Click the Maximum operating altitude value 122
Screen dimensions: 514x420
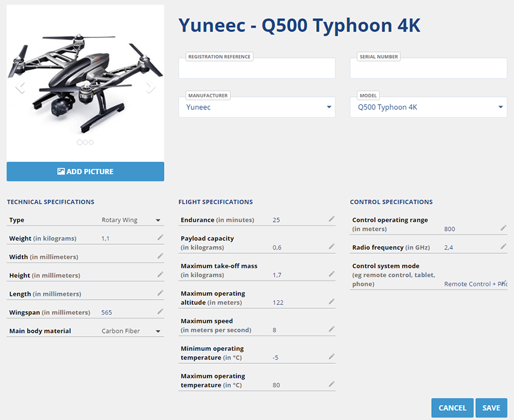pyautogui.click(x=278, y=302)
